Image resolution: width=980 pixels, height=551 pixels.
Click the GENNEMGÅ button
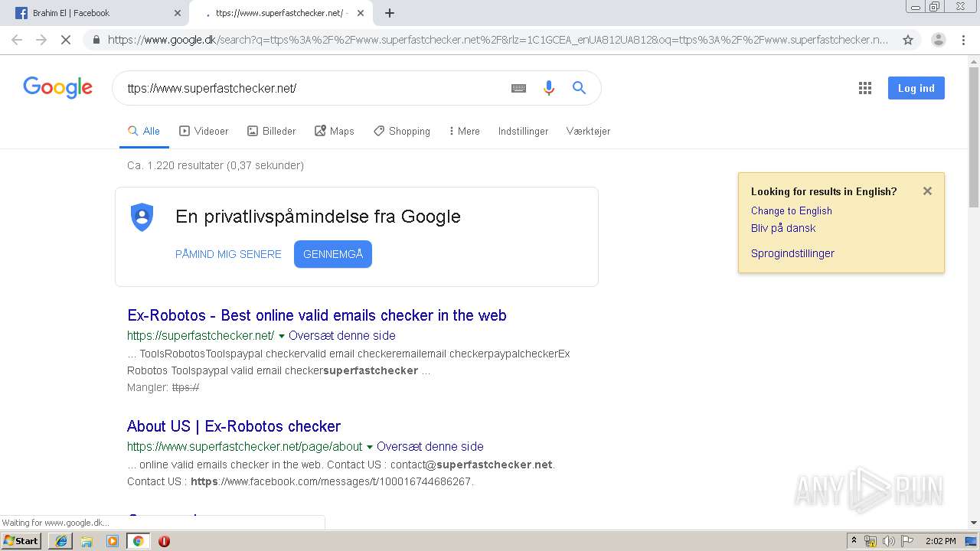click(x=333, y=254)
